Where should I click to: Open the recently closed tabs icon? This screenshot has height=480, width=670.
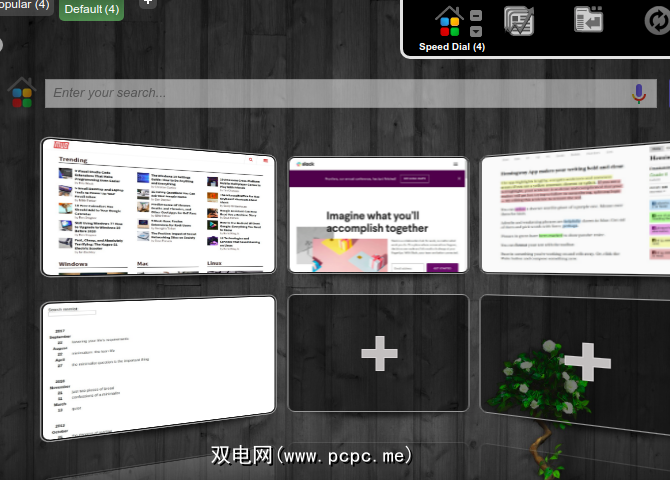click(588, 20)
